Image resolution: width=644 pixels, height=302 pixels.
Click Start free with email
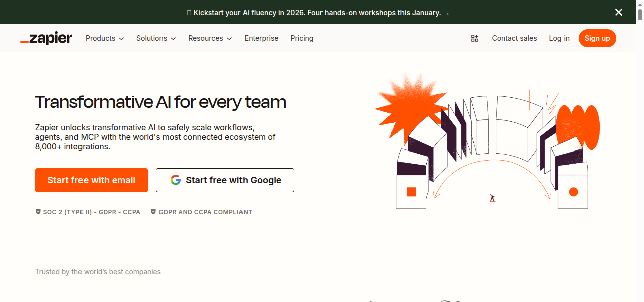(x=91, y=180)
